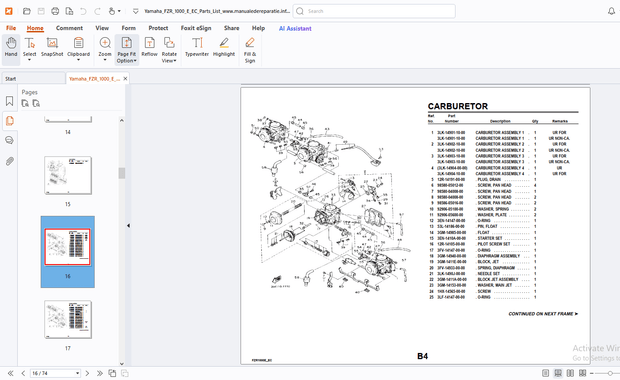Image resolution: width=620 pixels, height=380 pixels.
Task: Open the Help tab
Action: (258, 28)
